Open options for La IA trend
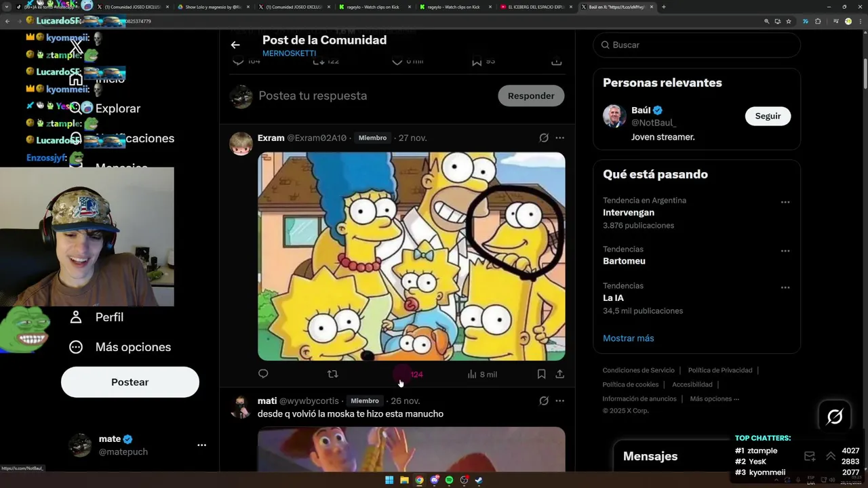The width and height of the screenshot is (868, 488). 785,287
